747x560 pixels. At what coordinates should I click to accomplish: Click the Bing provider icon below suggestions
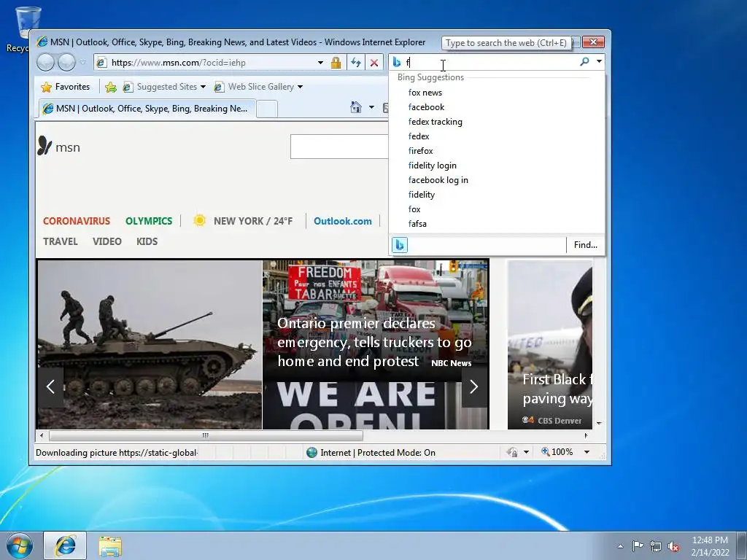tap(400, 245)
